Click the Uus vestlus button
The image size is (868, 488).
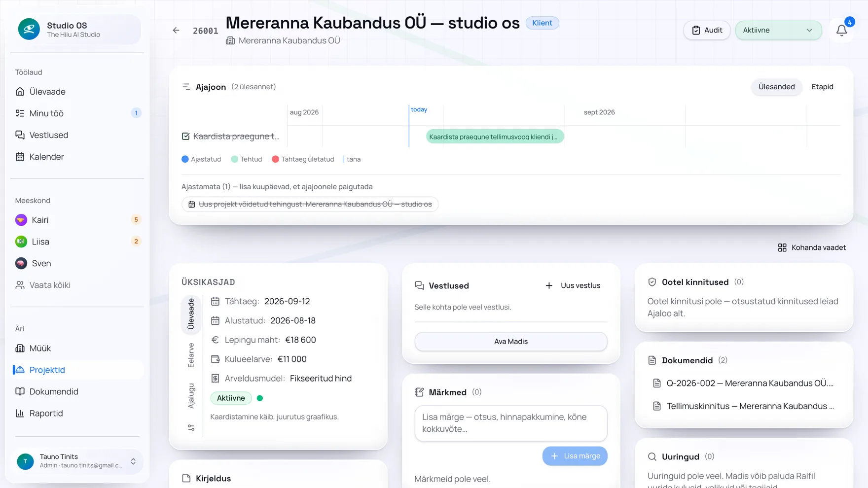[573, 285]
